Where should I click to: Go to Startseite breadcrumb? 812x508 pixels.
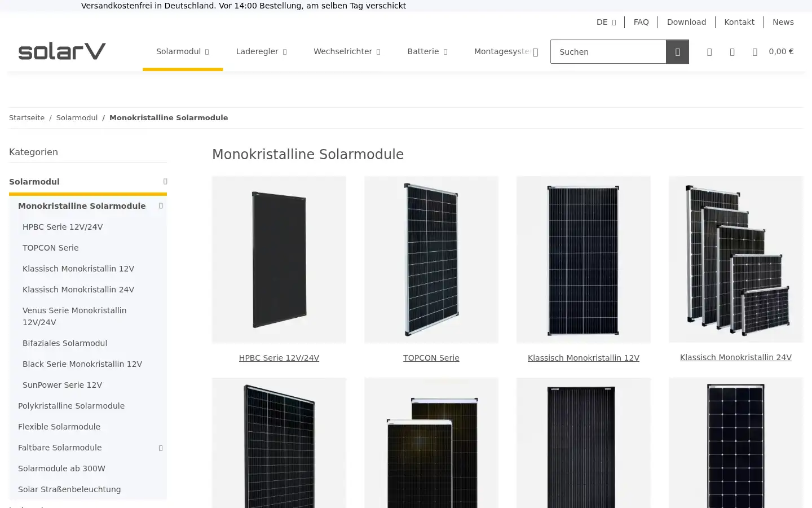(27, 117)
